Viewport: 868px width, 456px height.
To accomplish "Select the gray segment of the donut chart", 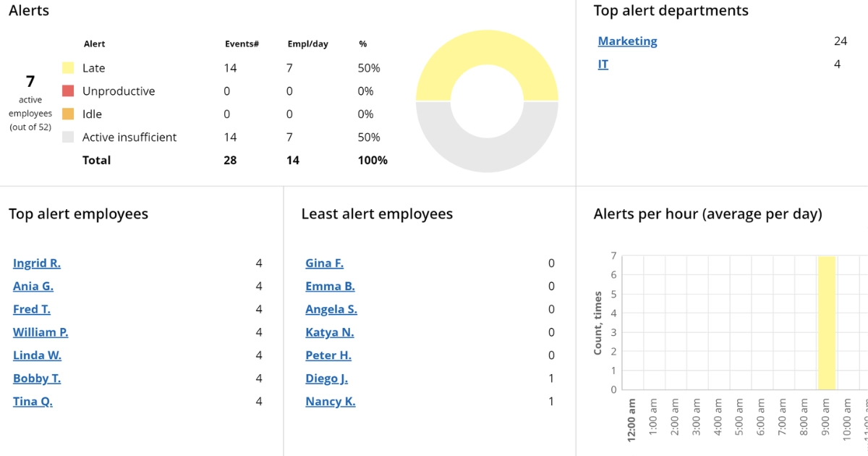I will [487, 156].
